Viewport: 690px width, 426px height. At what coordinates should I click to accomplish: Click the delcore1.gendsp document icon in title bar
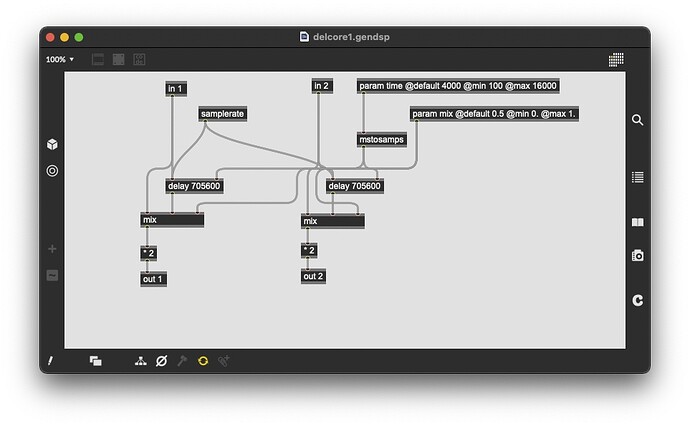coord(304,37)
